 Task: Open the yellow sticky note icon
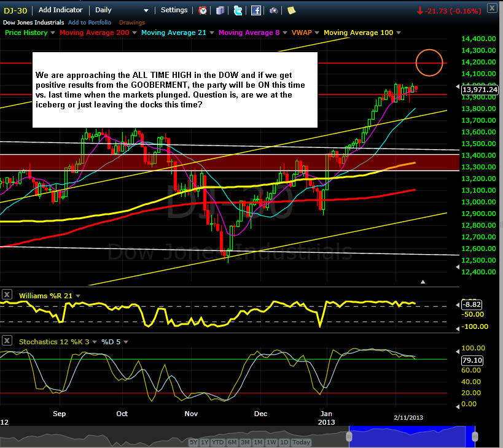pos(291,10)
